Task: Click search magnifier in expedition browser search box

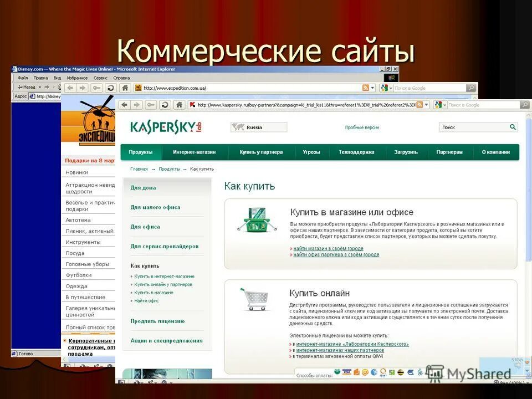Action: tap(471, 88)
